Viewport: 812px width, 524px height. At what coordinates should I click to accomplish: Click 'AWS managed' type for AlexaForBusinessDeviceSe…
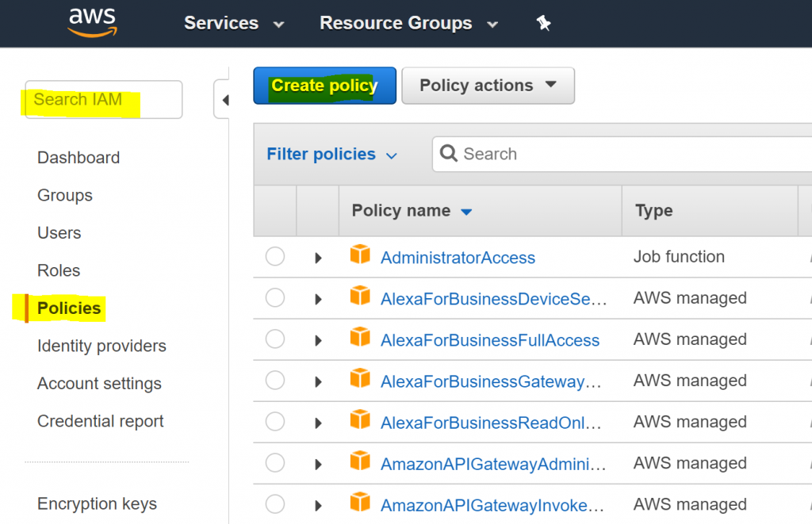point(690,298)
